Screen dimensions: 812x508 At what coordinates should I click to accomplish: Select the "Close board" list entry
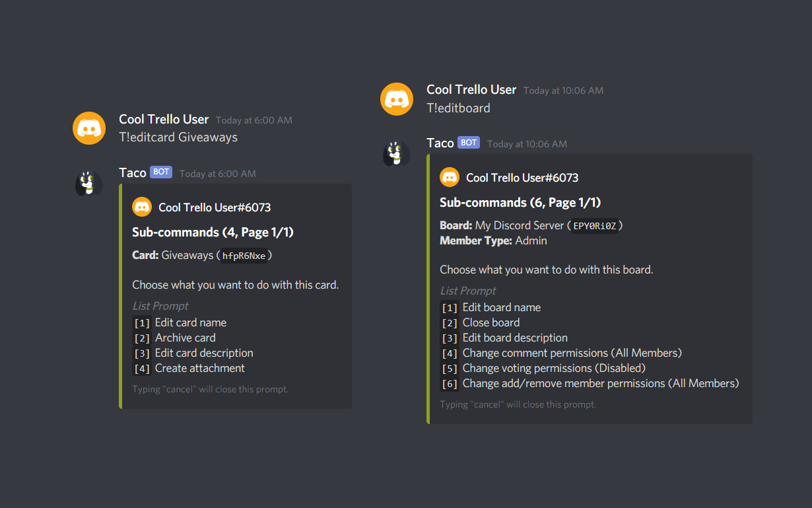pos(491,323)
